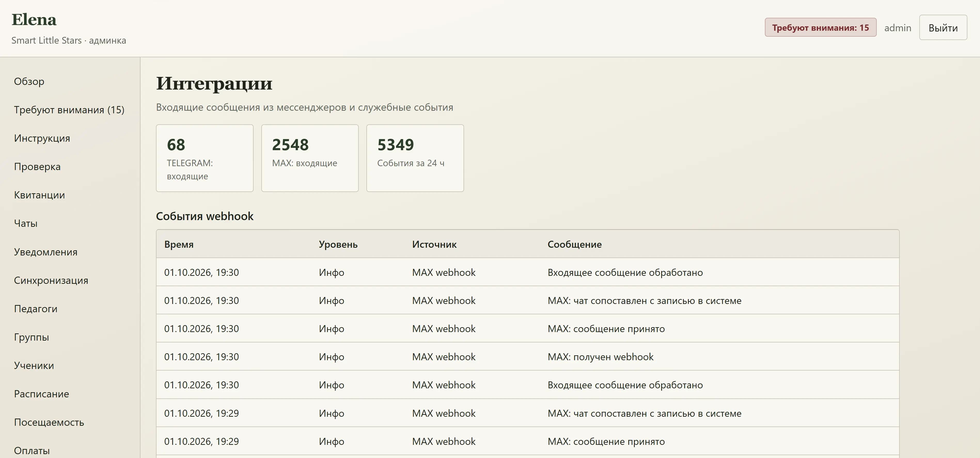
Task: Open Синхронизация page
Action: [51, 280]
